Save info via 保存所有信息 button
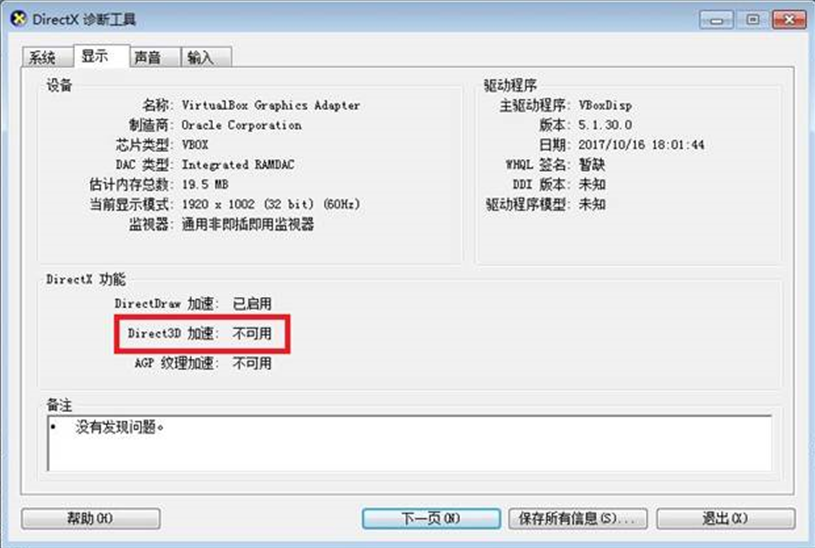815x548 pixels. [x=578, y=518]
